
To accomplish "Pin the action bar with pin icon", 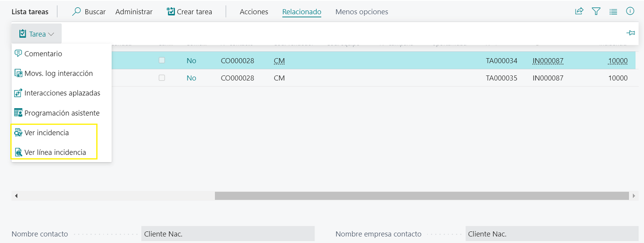I will pyautogui.click(x=630, y=33).
